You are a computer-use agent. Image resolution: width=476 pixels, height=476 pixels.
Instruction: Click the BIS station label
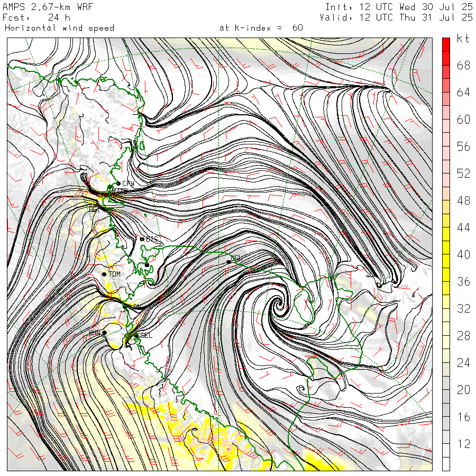[x=152, y=239]
